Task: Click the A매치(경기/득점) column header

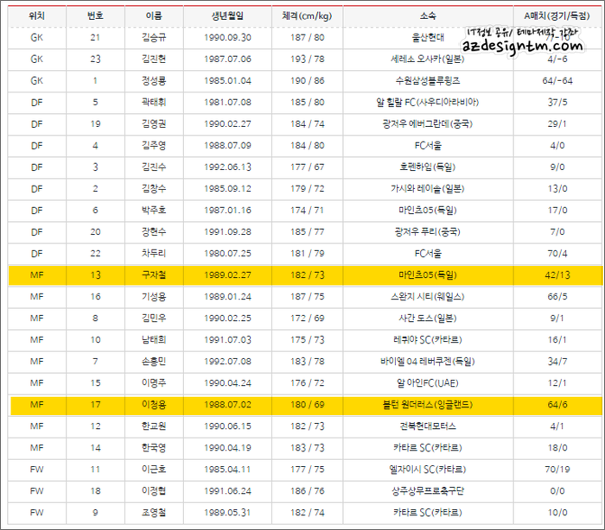Action: [x=557, y=16]
